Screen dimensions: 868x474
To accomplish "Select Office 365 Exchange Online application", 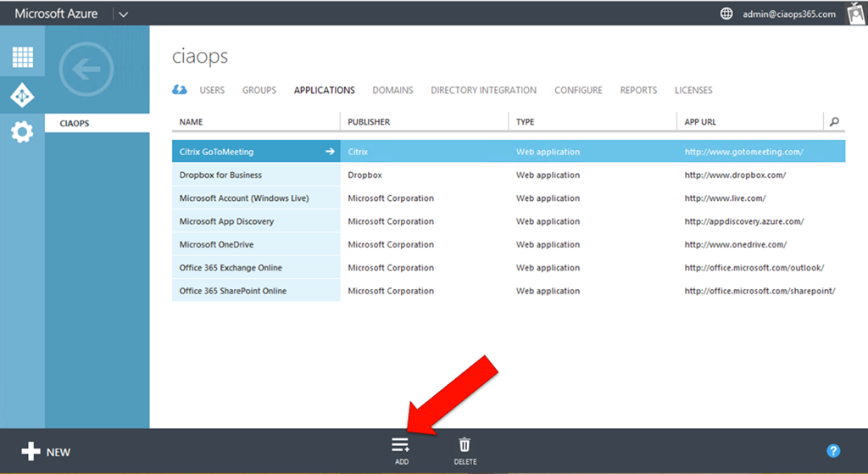I will (x=231, y=268).
